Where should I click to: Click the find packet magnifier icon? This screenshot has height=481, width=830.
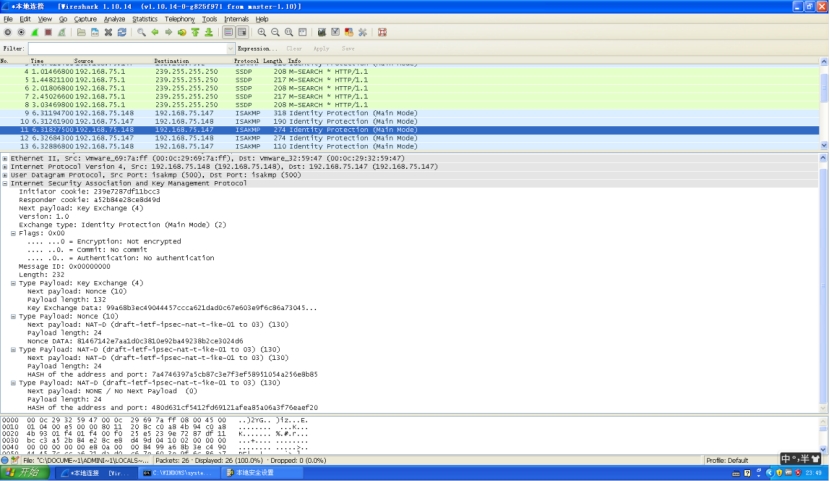pos(142,32)
